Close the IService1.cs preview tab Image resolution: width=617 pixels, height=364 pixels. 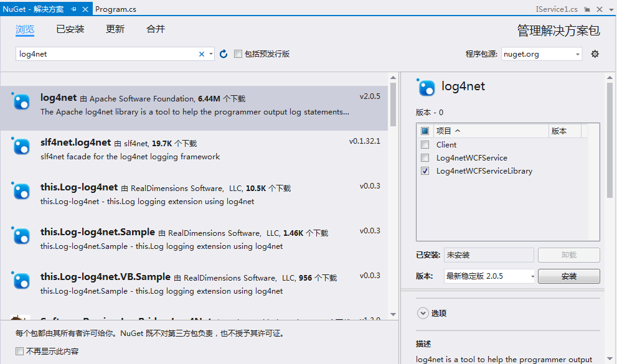pyautogui.click(x=600, y=9)
